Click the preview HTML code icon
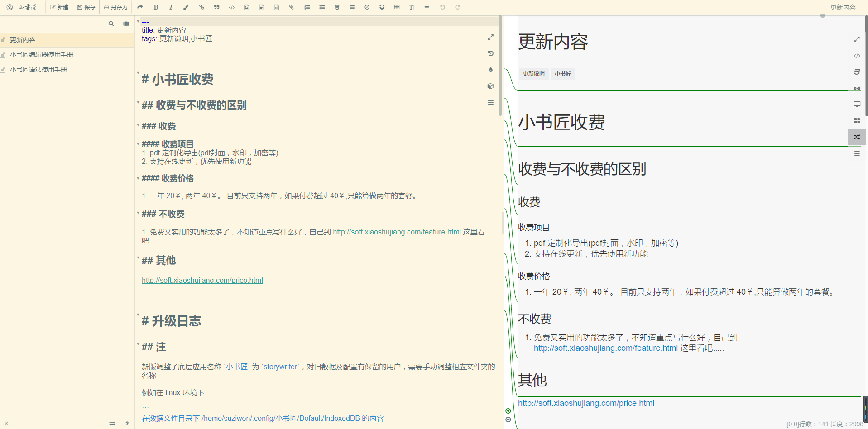868x429 pixels. (x=857, y=56)
